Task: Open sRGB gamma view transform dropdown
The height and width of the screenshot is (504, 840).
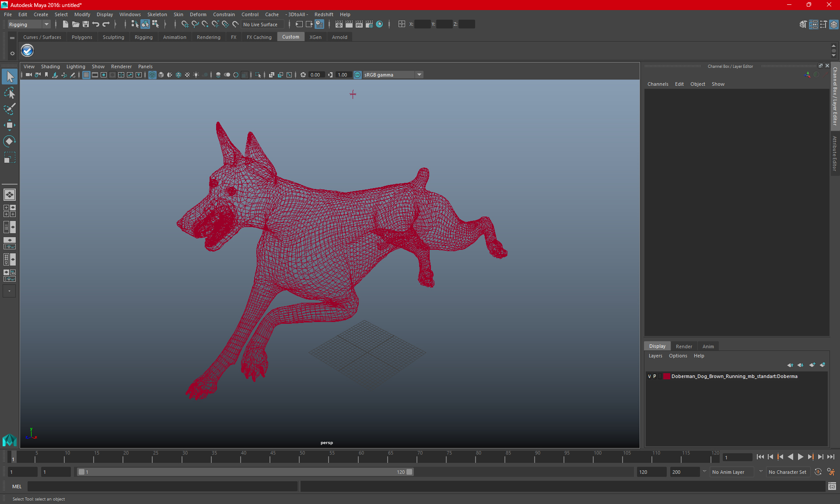Action: (393, 75)
